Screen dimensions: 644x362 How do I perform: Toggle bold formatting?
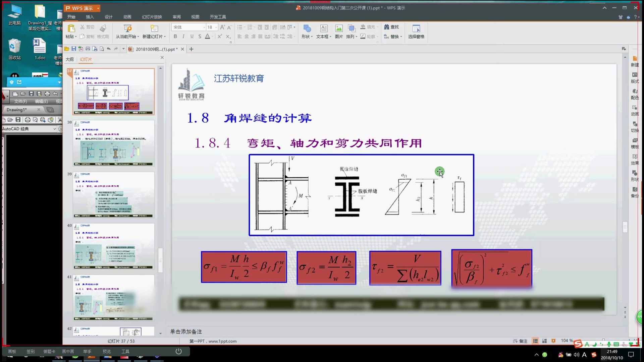[175, 36]
